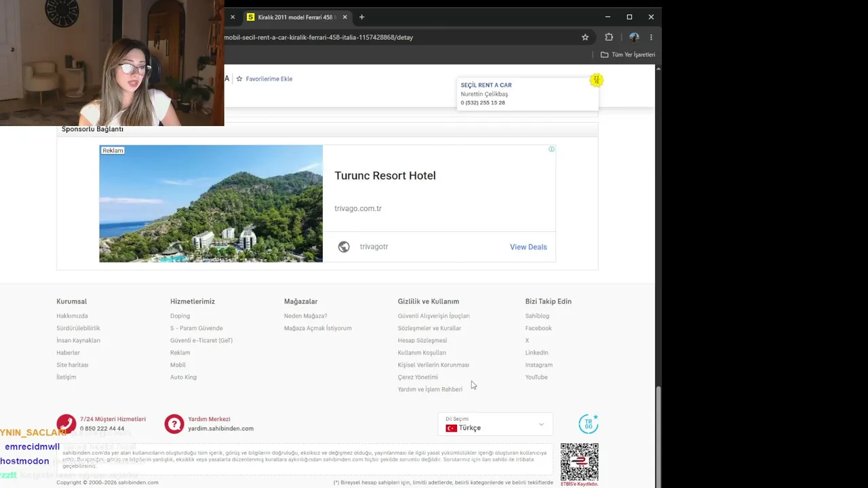
Task: Open Kişisel Verilerin Korunması link
Action: (x=433, y=365)
